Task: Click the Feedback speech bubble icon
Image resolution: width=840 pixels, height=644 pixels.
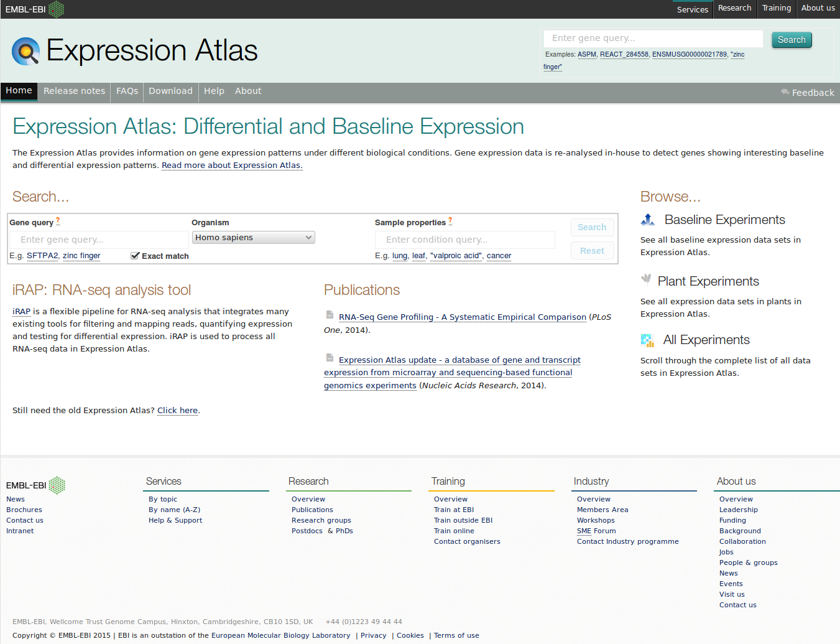Action: [785, 93]
